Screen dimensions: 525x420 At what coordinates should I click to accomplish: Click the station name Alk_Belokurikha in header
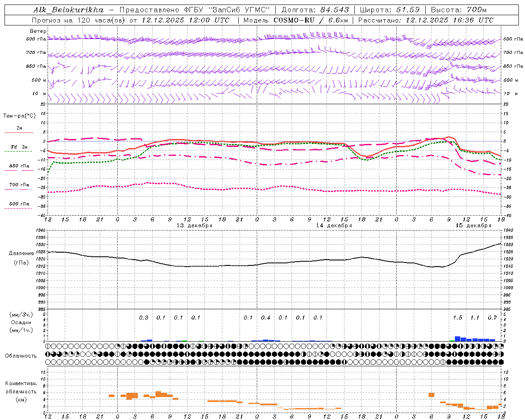tap(68, 10)
